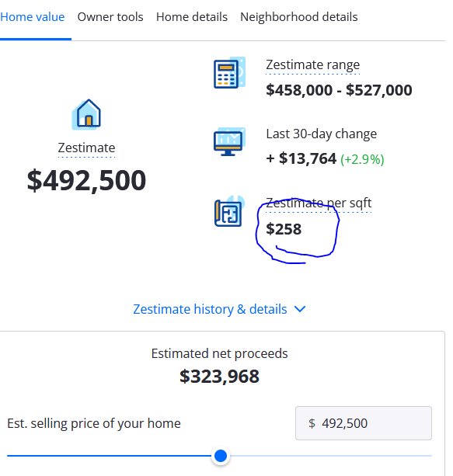Click the calculator icon beside Zestimate range
Viewport: 453px width, 476px height.
[x=229, y=72]
